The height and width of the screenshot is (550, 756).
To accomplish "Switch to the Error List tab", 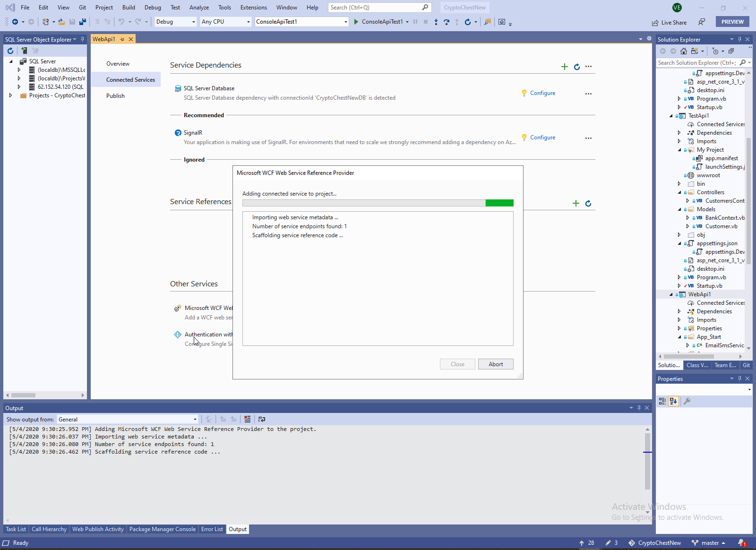I will click(212, 529).
